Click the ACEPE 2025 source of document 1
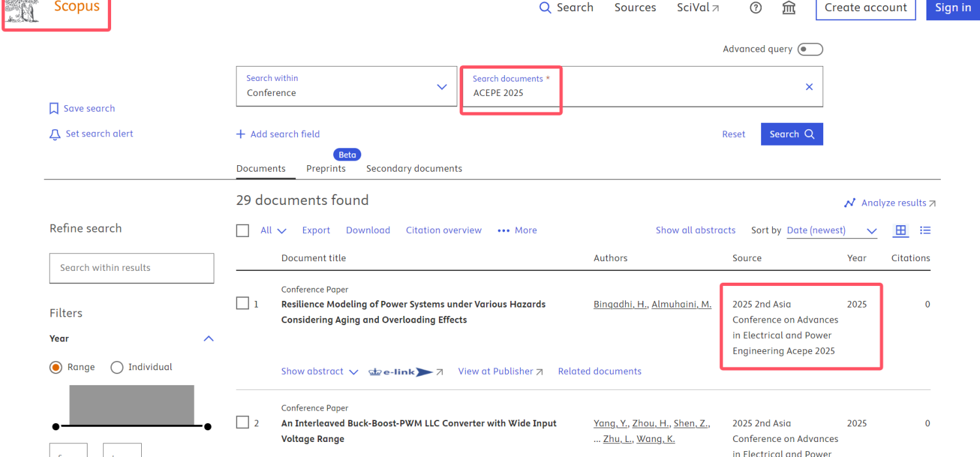Image resolution: width=980 pixels, height=457 pixels. tap(785, 328)
